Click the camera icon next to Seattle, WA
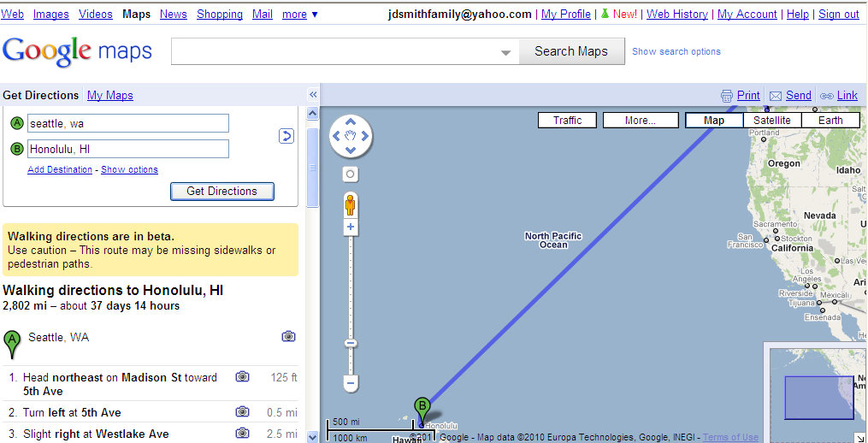 [288, 336]
